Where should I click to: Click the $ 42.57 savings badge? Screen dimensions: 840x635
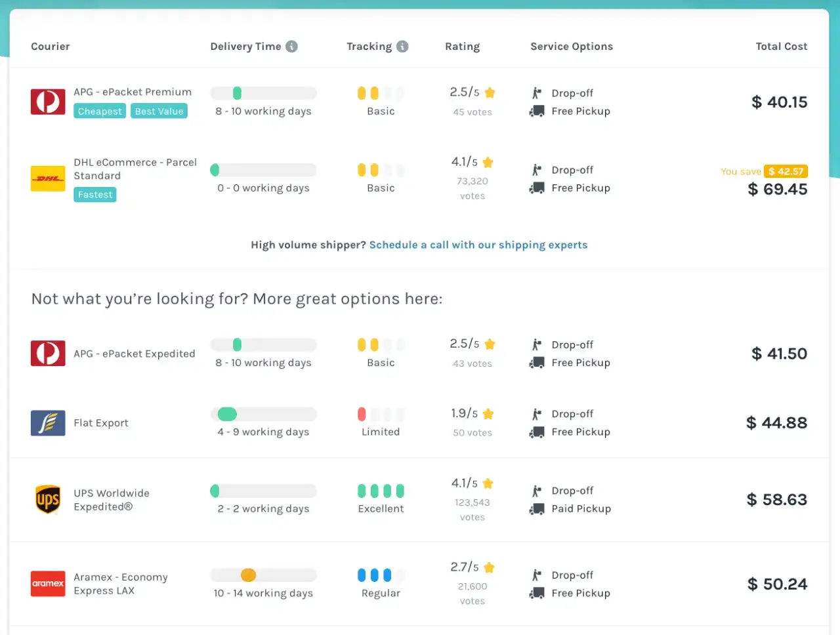(x=786, y=171)
